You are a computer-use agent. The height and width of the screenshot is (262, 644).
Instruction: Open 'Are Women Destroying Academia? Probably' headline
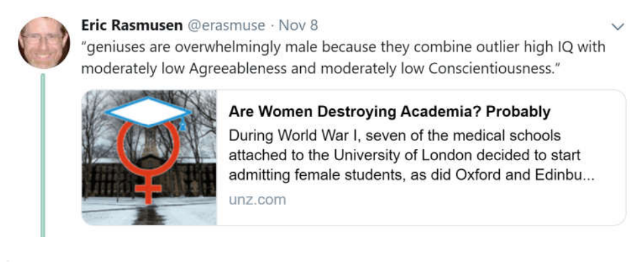click(389, 112)
